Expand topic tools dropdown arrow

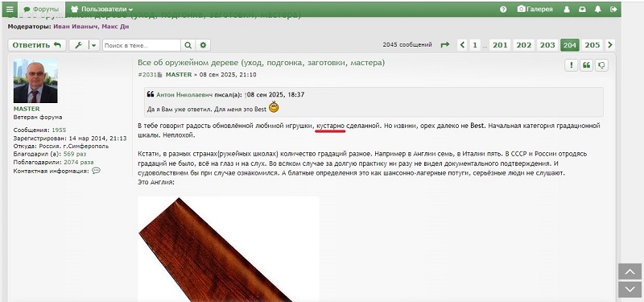click(94, 45)
